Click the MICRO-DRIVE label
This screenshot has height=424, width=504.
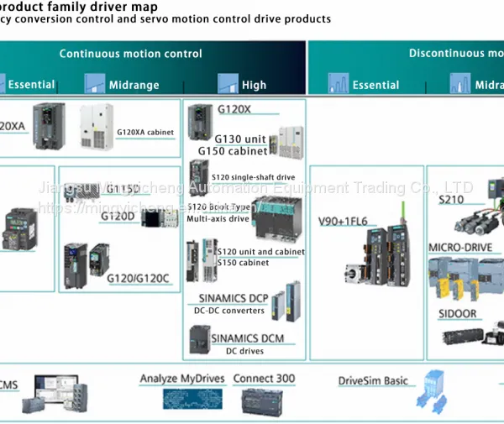pyautogui.click(x=460, y=248)
